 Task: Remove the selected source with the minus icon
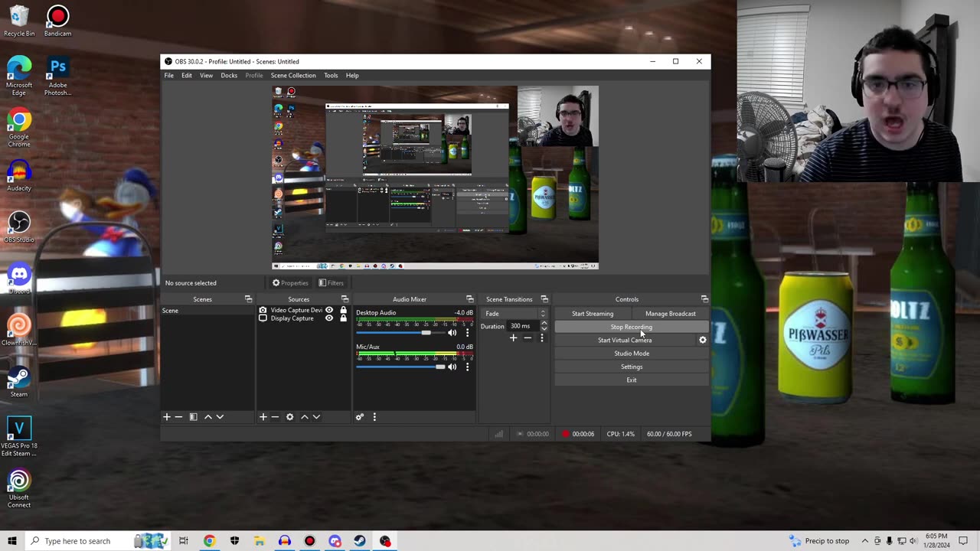point(275,417)
